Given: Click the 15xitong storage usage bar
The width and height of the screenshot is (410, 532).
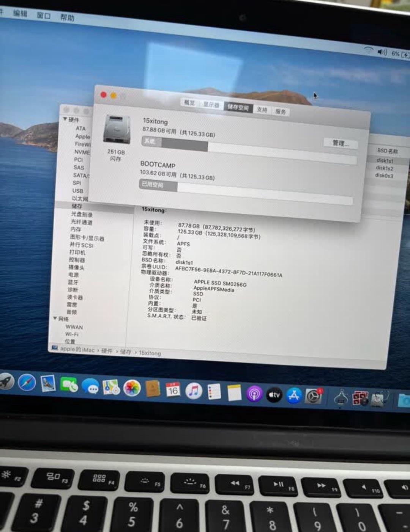Looking at the screenshot, I should click(249, 151).
